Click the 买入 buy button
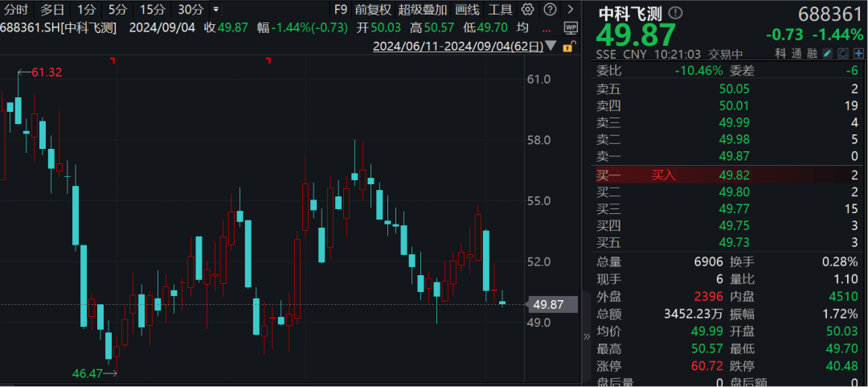 click(x=663, y=175)
